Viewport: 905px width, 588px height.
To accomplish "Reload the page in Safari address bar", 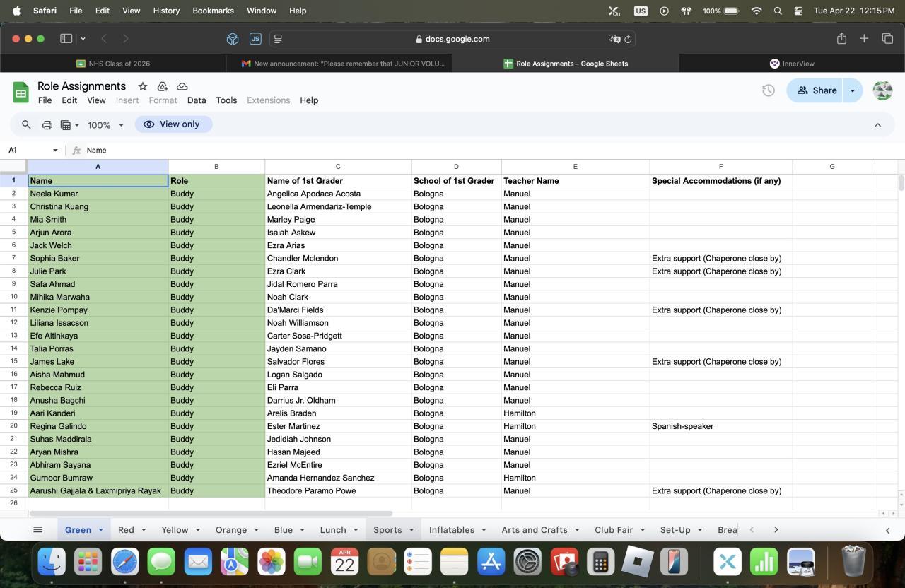I will coord(628,39).
